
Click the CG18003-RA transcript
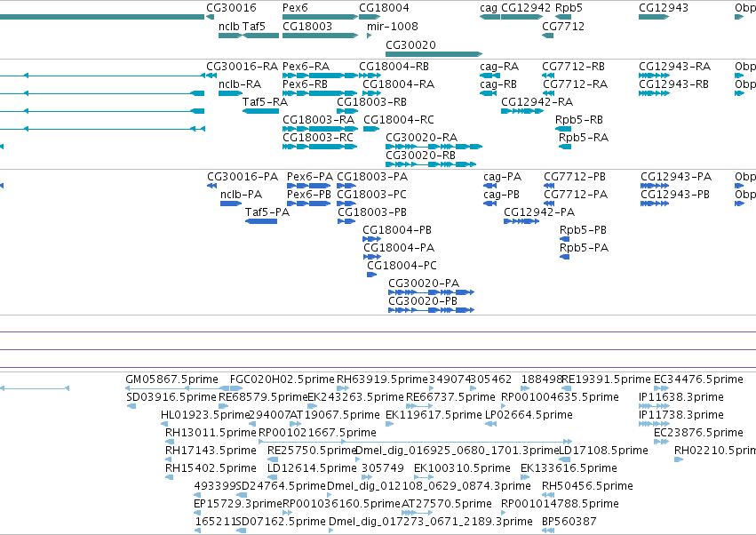tap(320, 129)
